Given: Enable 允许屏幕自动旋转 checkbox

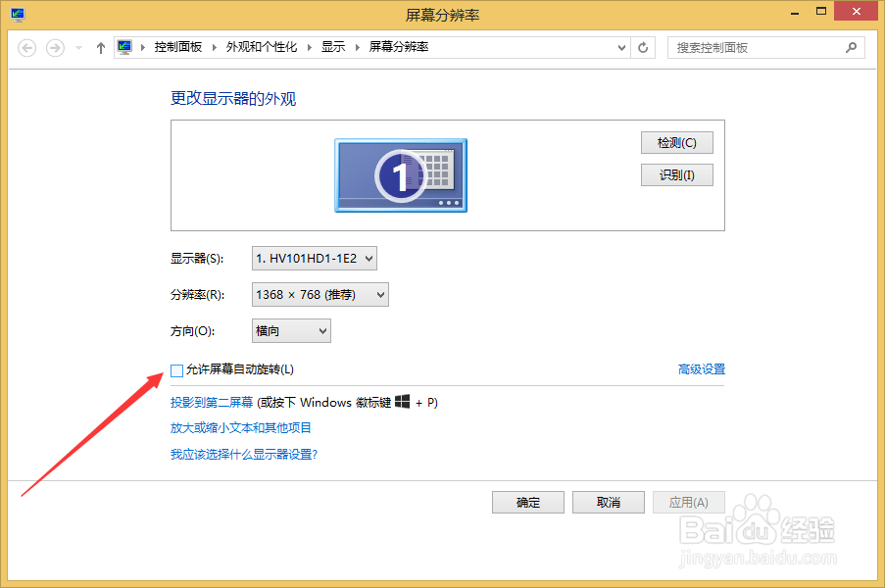Looking at the screenshot, I should click(x=175, y=370).
